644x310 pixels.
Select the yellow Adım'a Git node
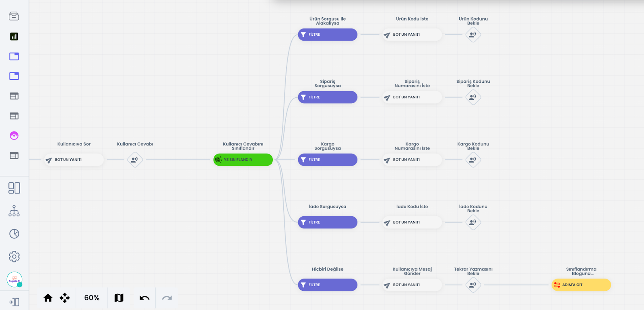(581, 285)
